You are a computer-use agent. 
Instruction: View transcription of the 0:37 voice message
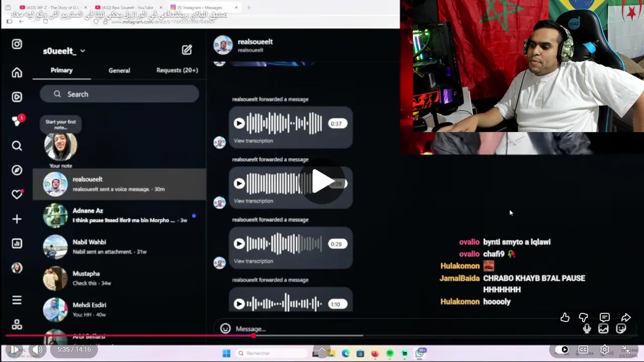coord(254,141)
